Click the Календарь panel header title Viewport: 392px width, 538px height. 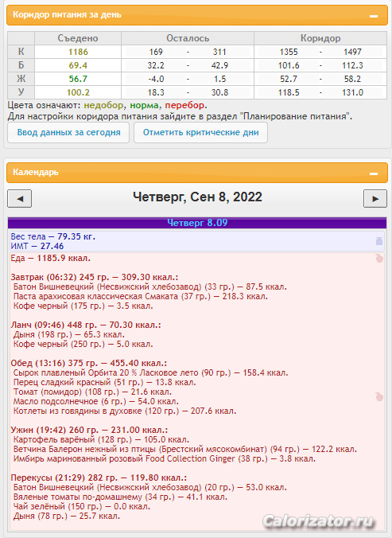[x=36, y=172]
